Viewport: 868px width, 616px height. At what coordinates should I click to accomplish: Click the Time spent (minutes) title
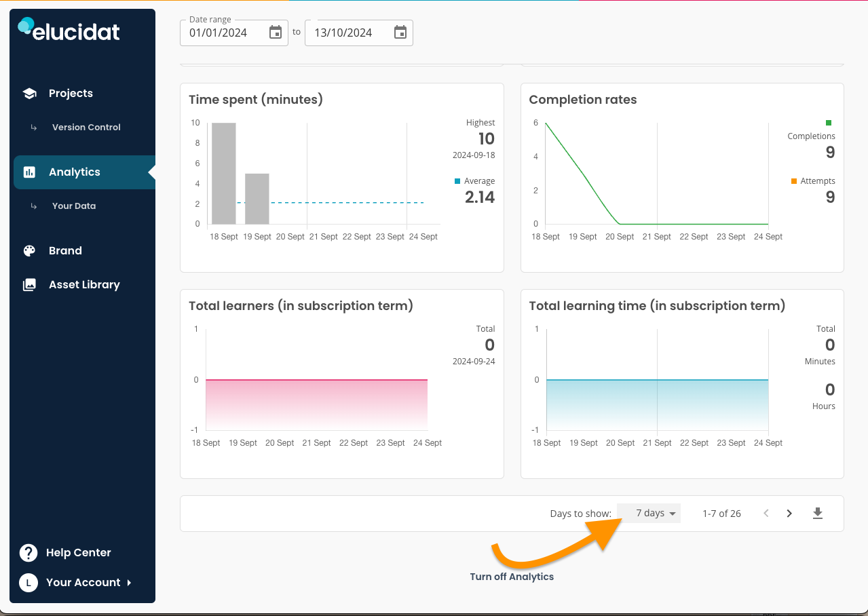pyautogui.click(x=256, y=100)
